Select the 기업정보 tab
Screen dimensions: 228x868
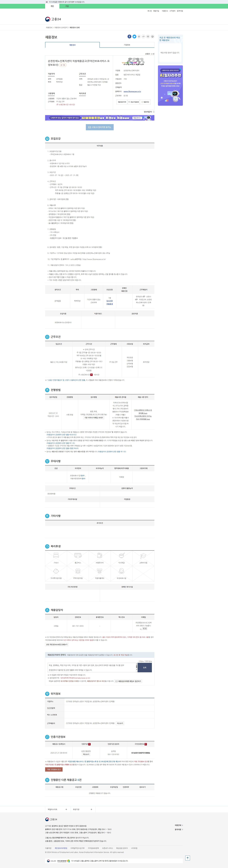tap(127, 45)
